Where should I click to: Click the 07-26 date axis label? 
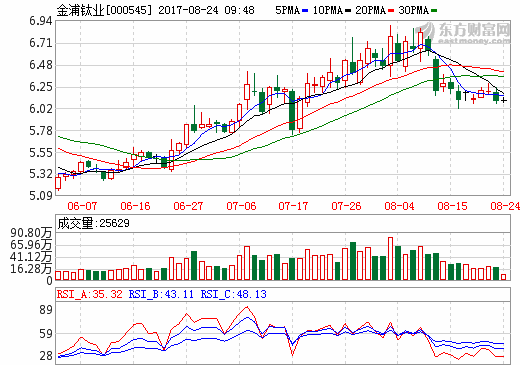click(346, 206)
